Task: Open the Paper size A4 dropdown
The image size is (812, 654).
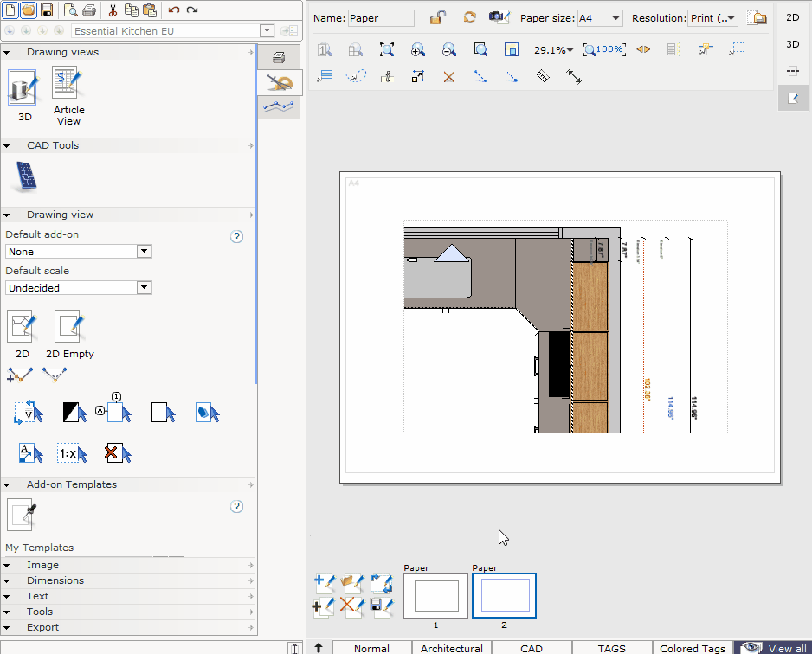Action: (x=615, y=18)
